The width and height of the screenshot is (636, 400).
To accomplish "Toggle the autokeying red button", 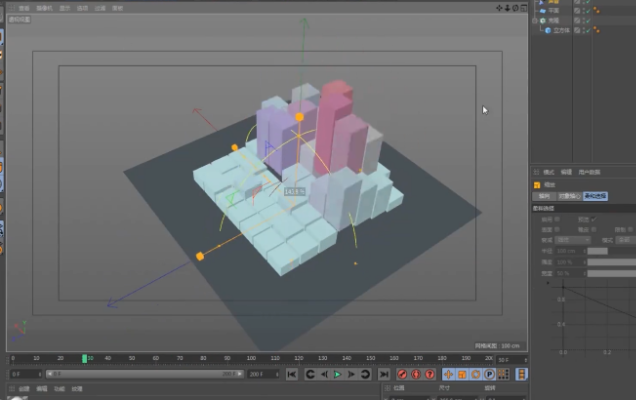I will (416, 374).
